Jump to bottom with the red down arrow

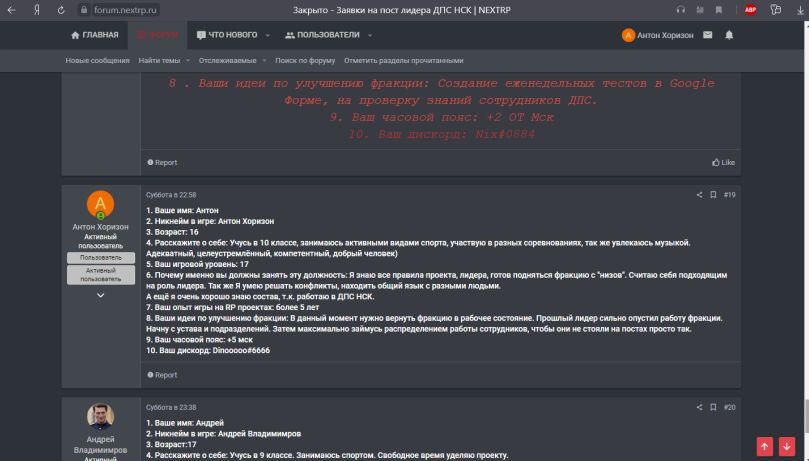[x=786, y=447]
